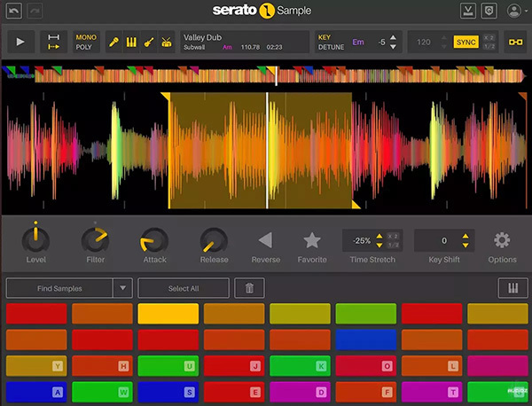Screen dimensions: 532x406
Task: Click the trash delete icon
Action: (249, 288)
